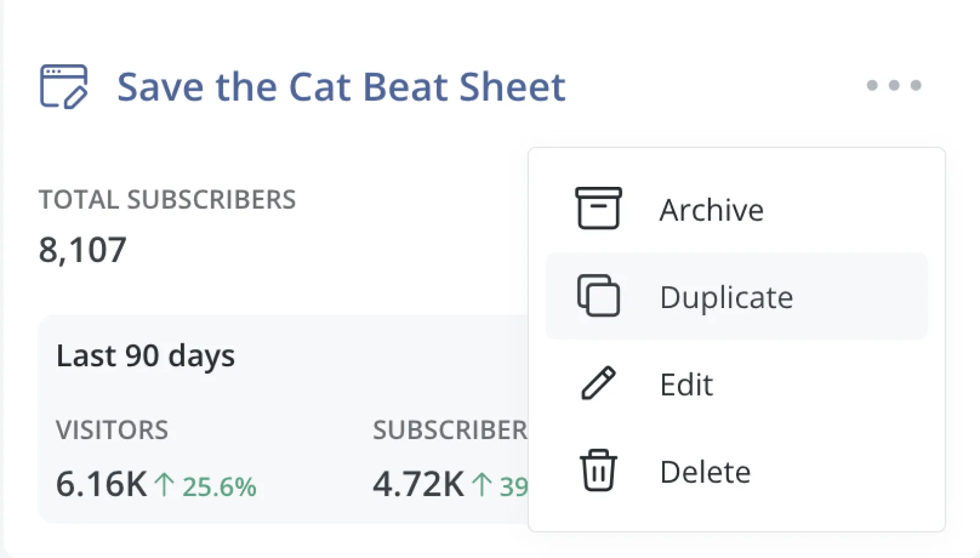Click the Duplicate overlapping-squares icon
This screenshot has height=558, width=980.
coord(598,296)
